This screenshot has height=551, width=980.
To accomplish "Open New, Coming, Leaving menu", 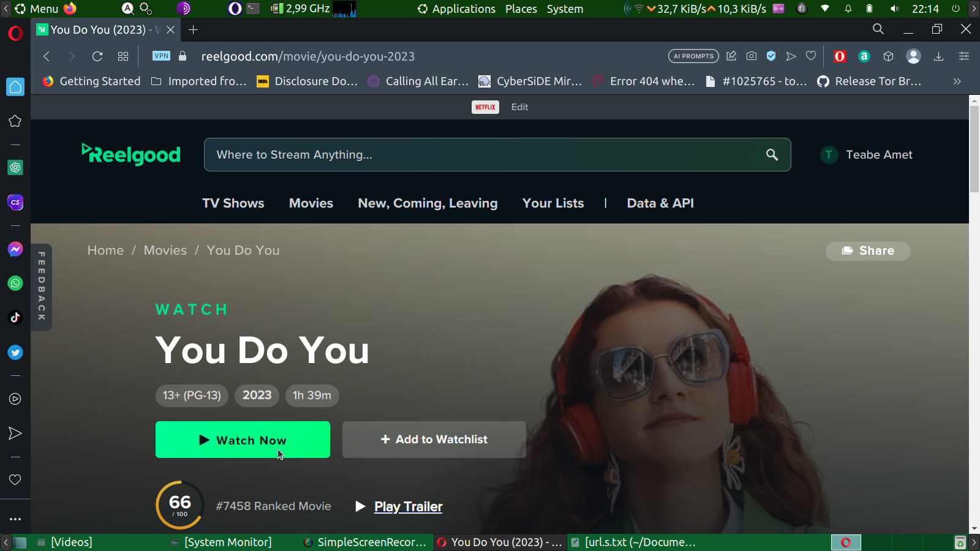I will [428, 203].
